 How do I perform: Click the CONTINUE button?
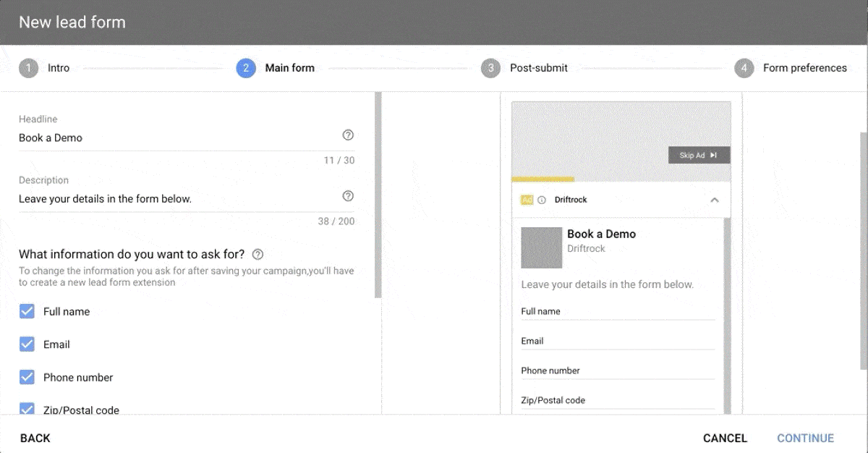[805, 438]
